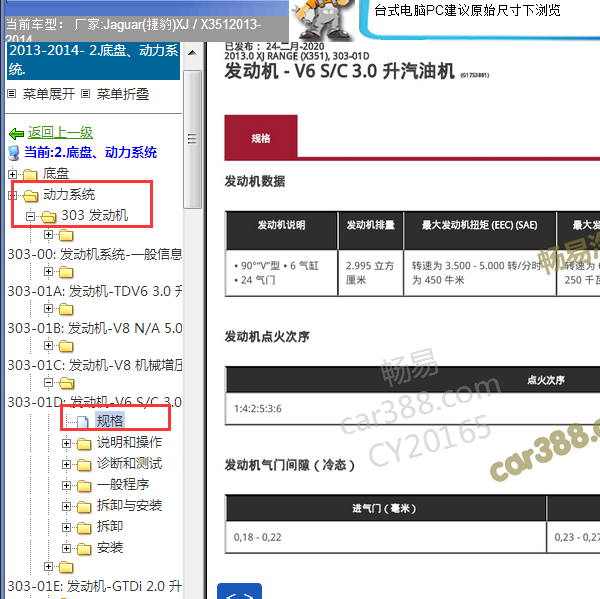600x599 pixels.
Task: Expand the 303-01C V8 机械增压 node
Action: click(48, 346)
